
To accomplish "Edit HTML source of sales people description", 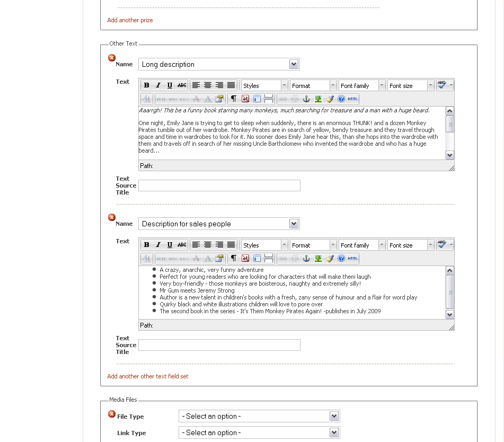I will pos(352,258).
